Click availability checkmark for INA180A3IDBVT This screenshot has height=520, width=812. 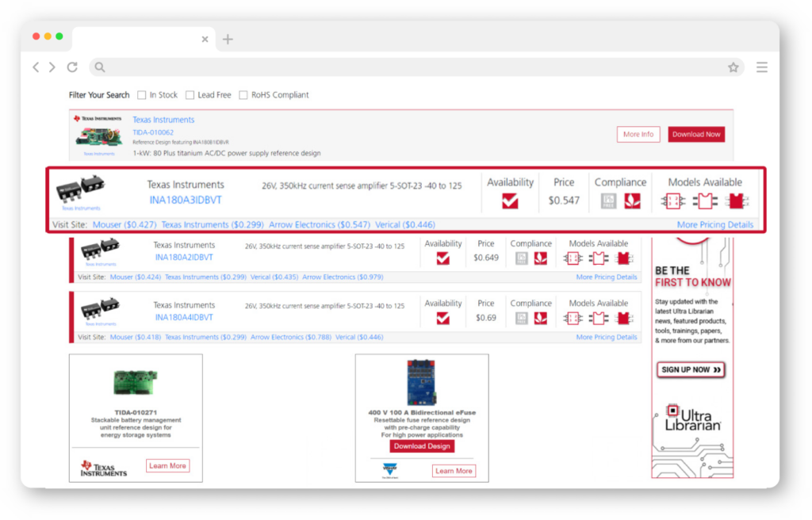tap(510, 201)
